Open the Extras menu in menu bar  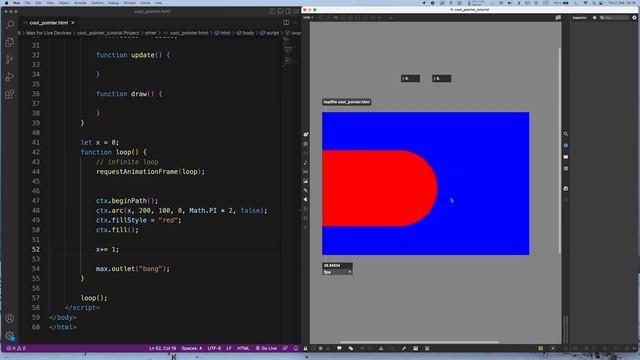(145, 3)
